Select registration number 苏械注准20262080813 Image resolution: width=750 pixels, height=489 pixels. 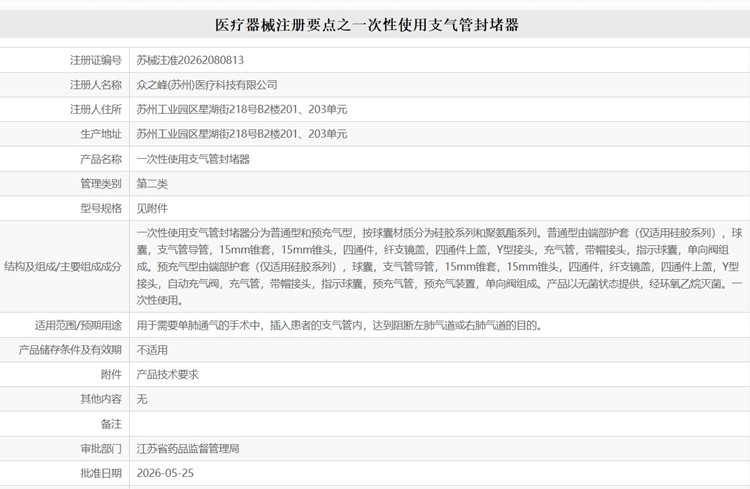pos(190,60)
